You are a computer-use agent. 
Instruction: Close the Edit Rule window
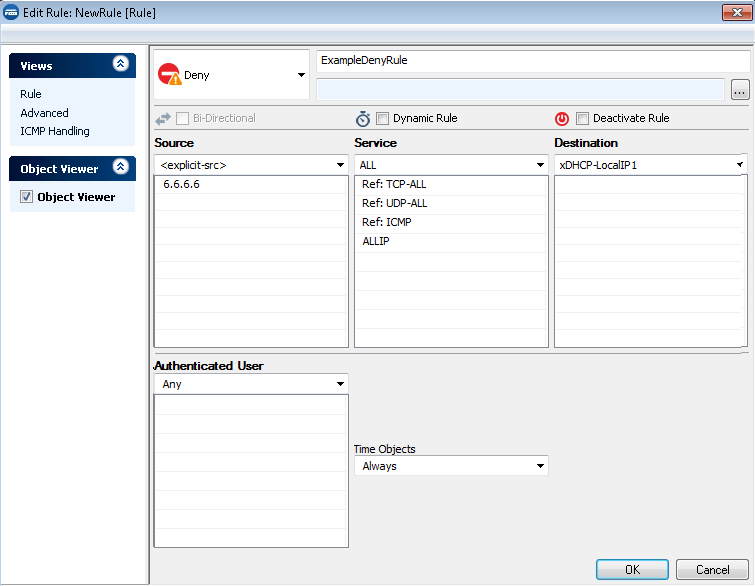[737, 13]
